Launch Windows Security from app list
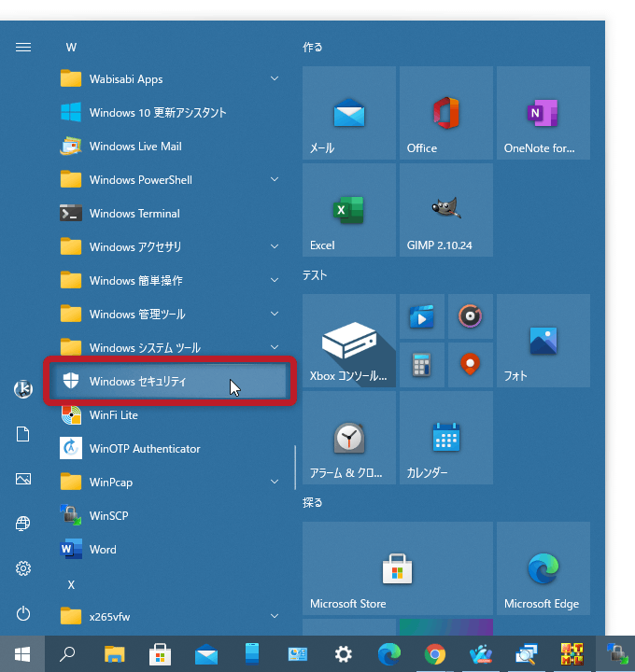This screenshot has width=635, height=672. click(168, 381)
